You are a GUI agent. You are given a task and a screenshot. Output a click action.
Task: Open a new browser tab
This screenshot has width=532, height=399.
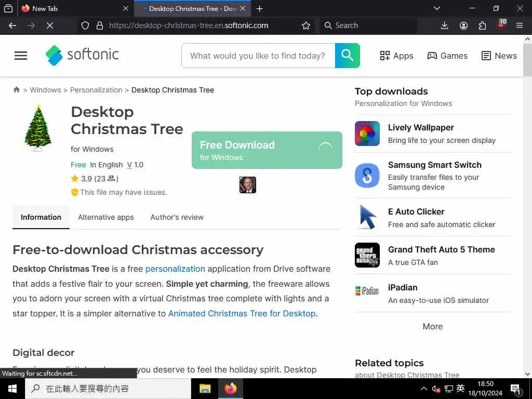pyautogui.click(x=260, y=8)
